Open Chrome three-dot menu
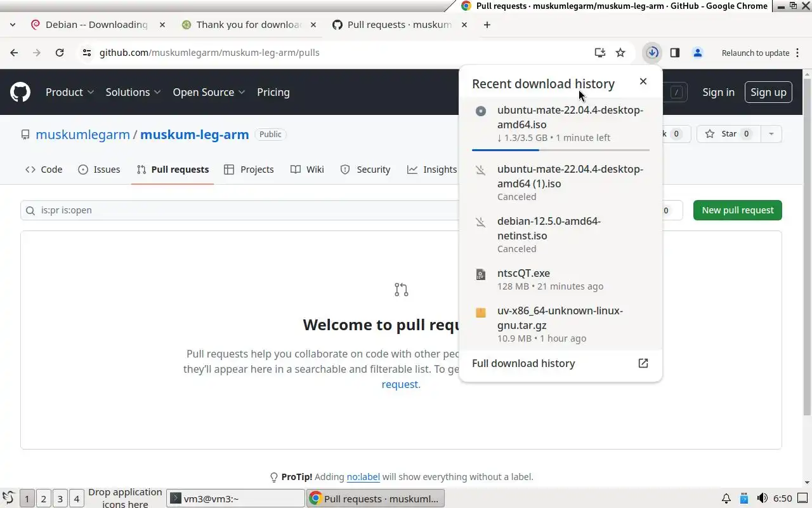The width and height of the screenshot is (812, 508). click(x=797, y=53)
